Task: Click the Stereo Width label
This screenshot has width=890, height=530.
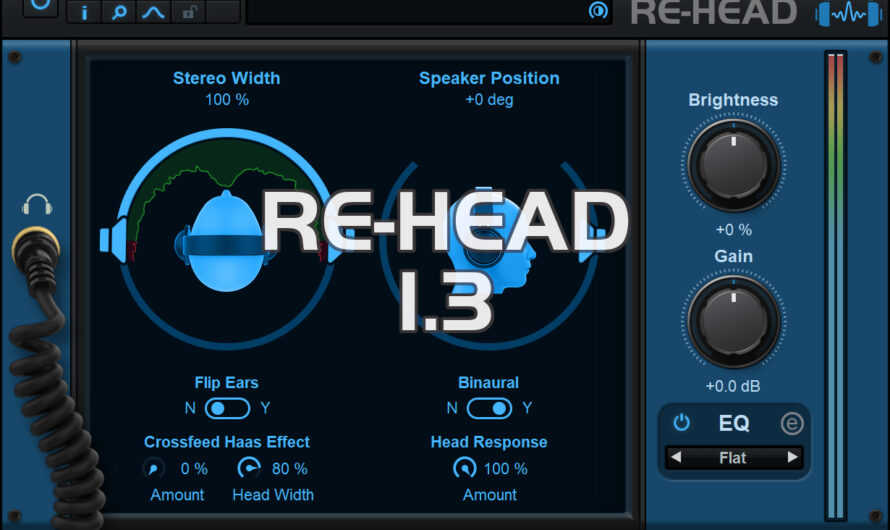Action: (x=226, y=78)
